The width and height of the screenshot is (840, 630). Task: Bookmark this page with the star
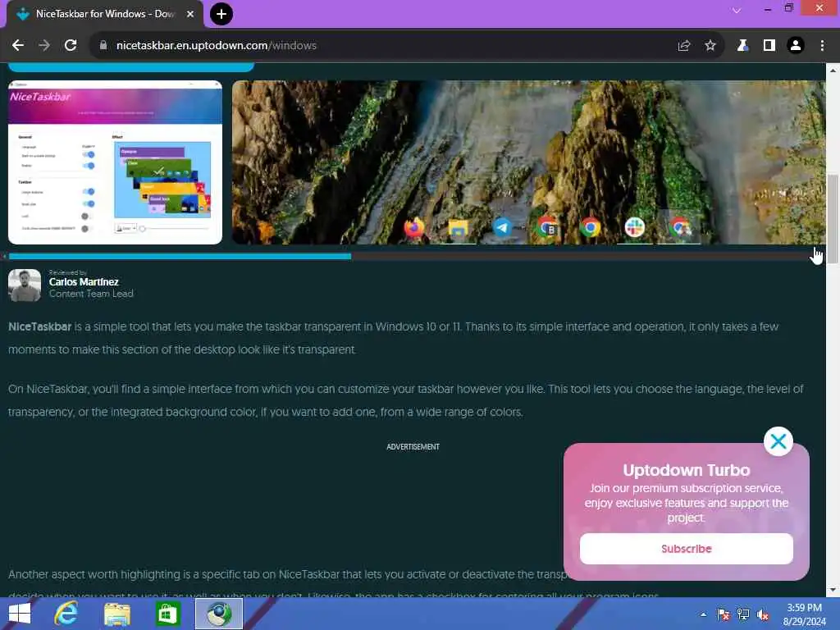pos(710,46)
